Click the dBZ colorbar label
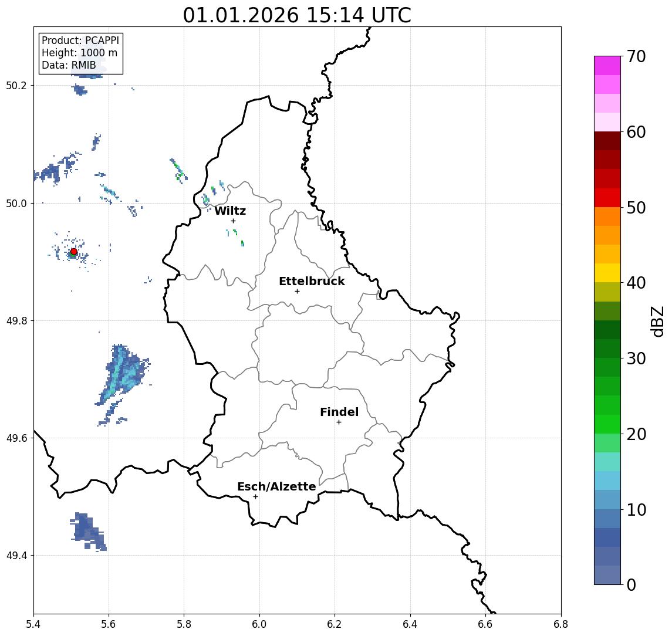 (658, 321)
